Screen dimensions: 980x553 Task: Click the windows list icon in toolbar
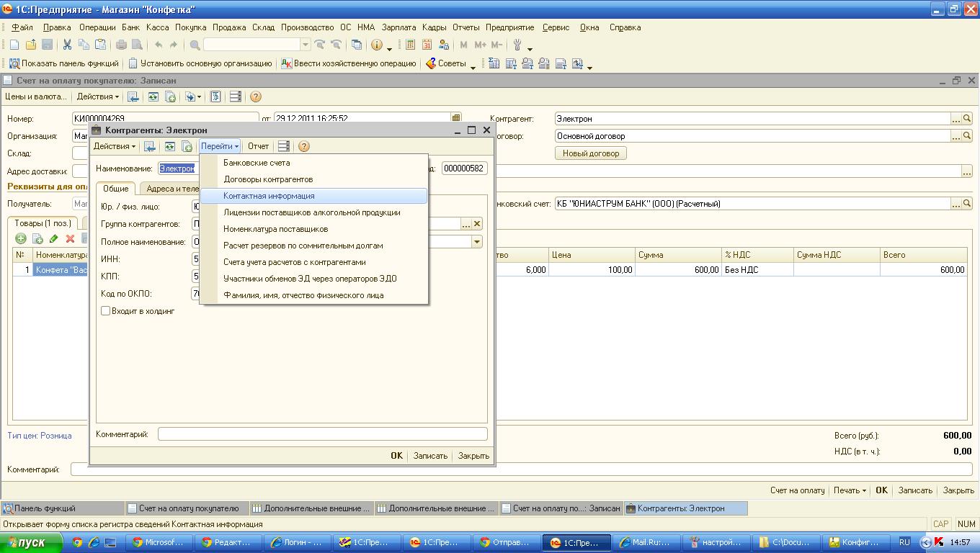pos(356,45)
